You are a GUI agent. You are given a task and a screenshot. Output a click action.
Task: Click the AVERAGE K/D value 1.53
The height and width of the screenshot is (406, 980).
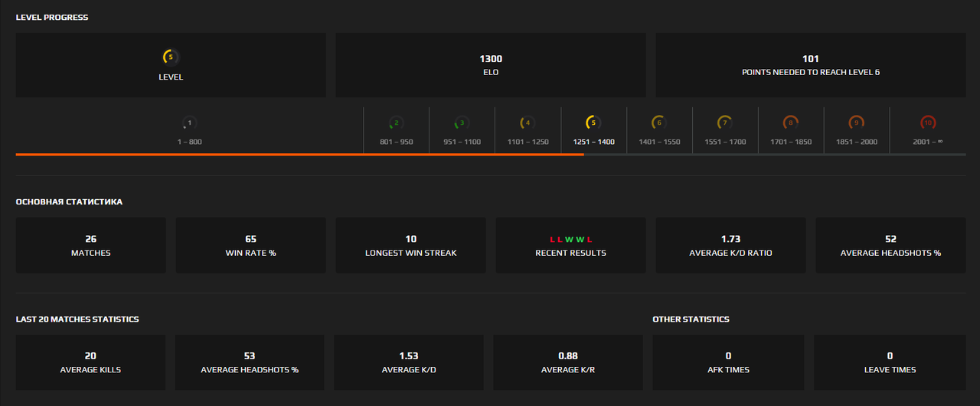tap(409, 356)
